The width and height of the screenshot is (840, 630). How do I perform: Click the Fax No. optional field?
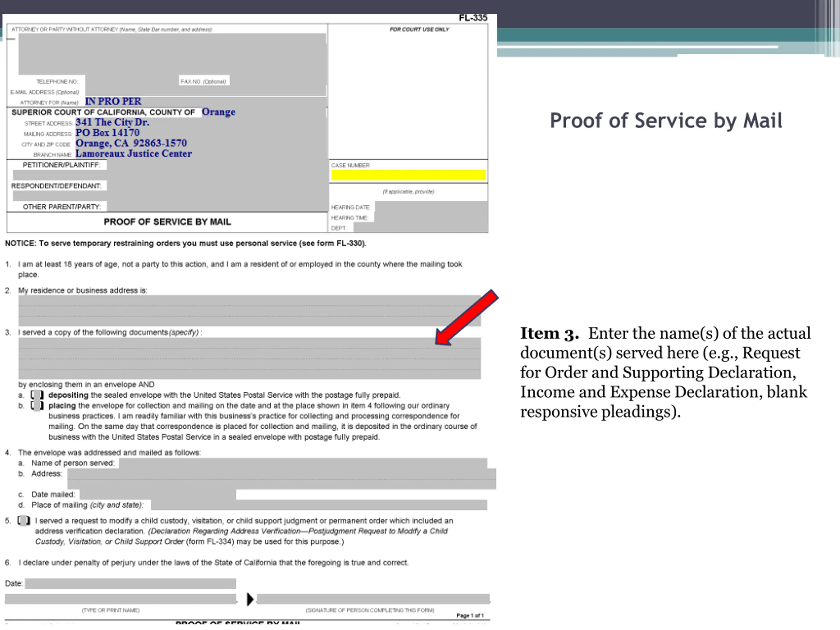pyautogui.click(x=278, y=80)
